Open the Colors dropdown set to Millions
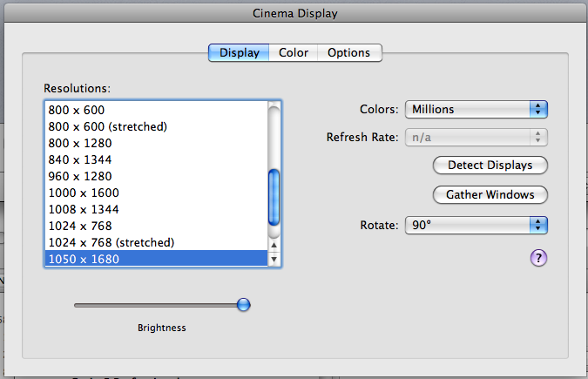 pos(476,109)
